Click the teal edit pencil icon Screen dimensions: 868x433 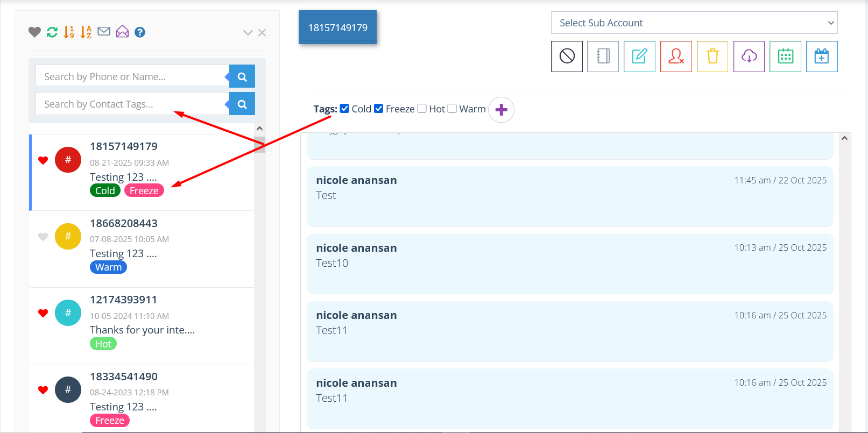[x=639, y=56]
